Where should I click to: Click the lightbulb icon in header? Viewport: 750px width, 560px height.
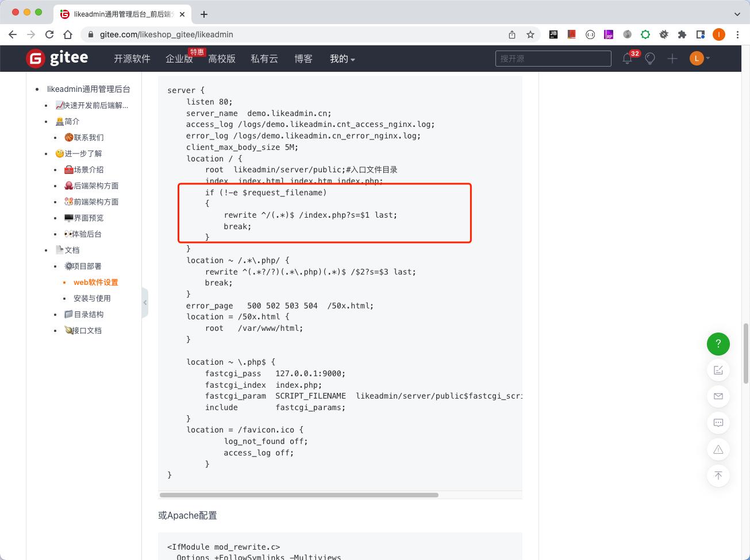[x=650, y=59]
